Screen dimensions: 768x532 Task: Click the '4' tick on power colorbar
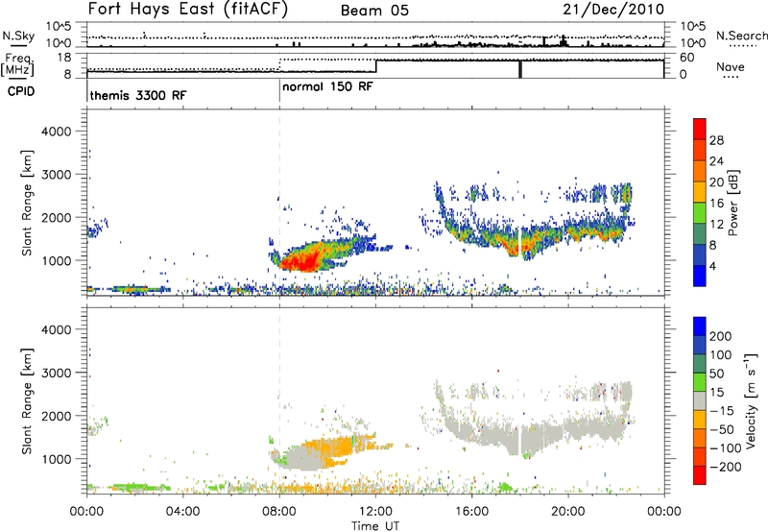(x=712, y=266)
